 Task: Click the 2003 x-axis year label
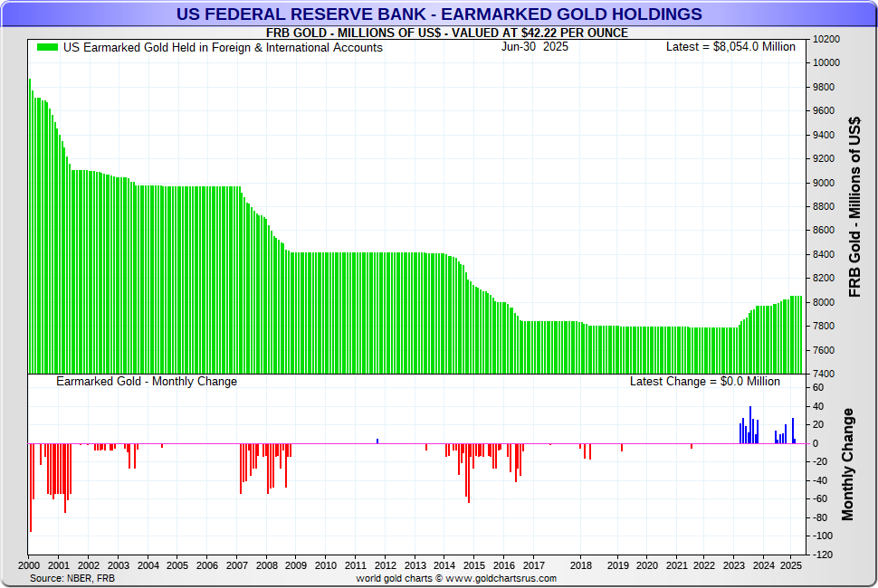pyautogui.click(x=119, y=565)
